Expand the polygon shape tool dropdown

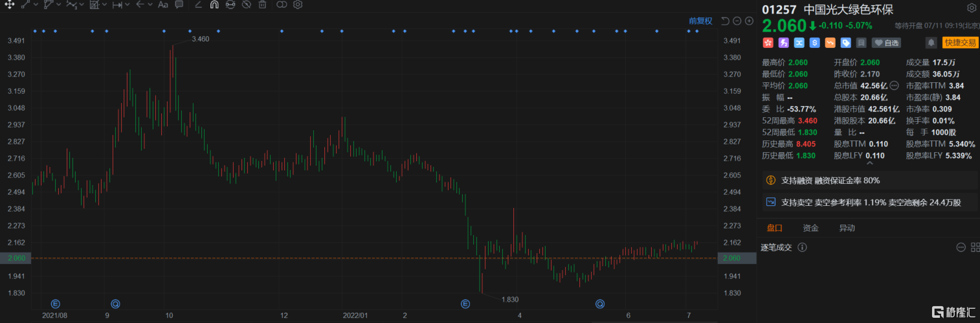tap(59, 5)
